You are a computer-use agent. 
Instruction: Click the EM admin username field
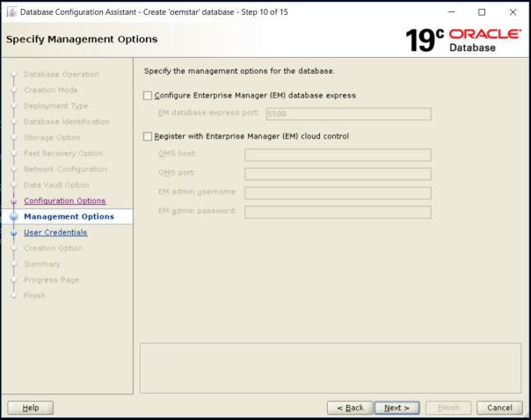coord(338,192)
